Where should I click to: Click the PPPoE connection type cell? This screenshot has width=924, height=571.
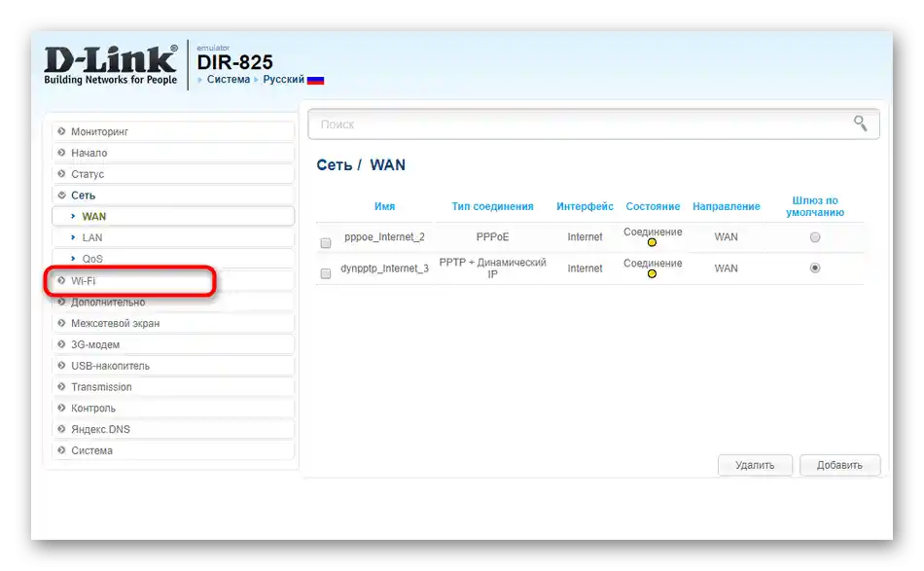click(492, 237)
